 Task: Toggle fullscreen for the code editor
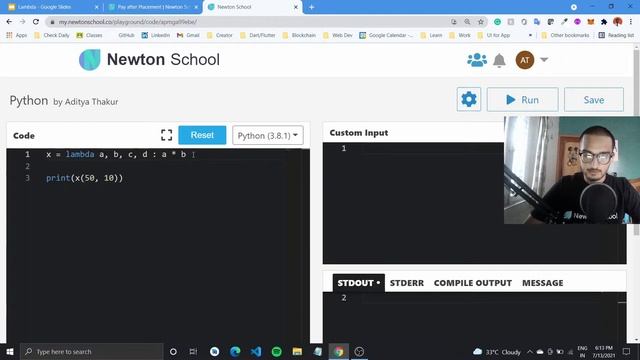click(167, 135)
